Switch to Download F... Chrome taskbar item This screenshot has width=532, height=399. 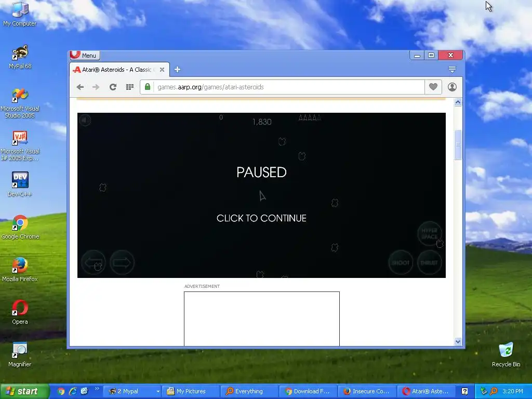coord(308,391)
